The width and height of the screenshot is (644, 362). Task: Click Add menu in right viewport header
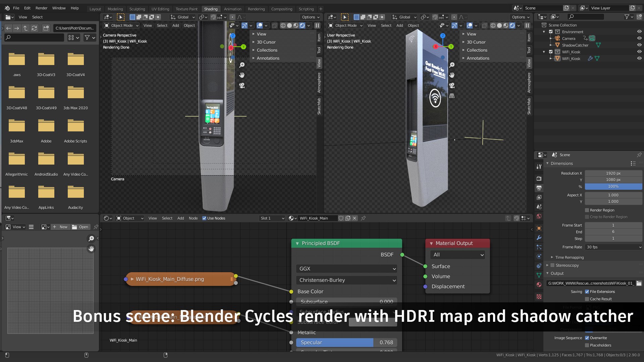[x=399, y=25]
